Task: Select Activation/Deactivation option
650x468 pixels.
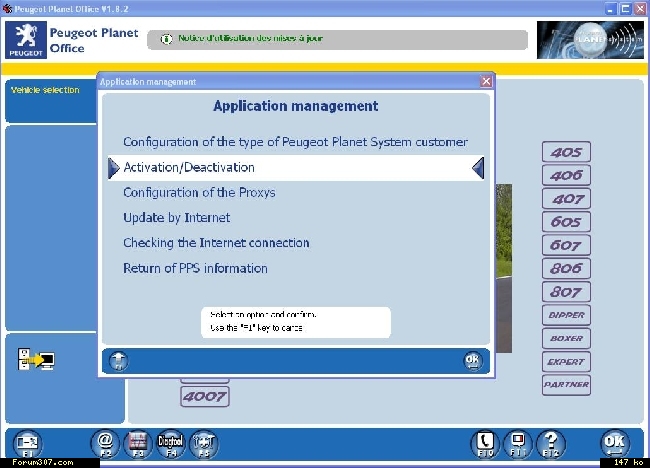Action: [295, 167]
